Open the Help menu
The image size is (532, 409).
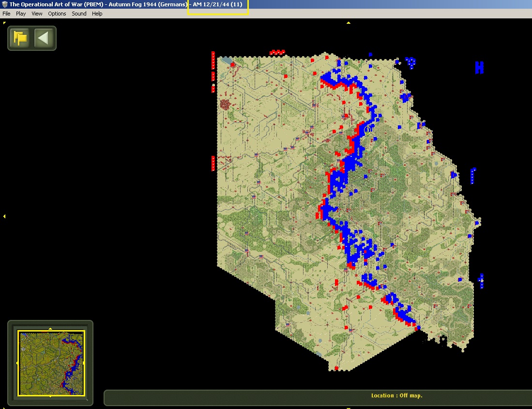click(x=97, y=14)
